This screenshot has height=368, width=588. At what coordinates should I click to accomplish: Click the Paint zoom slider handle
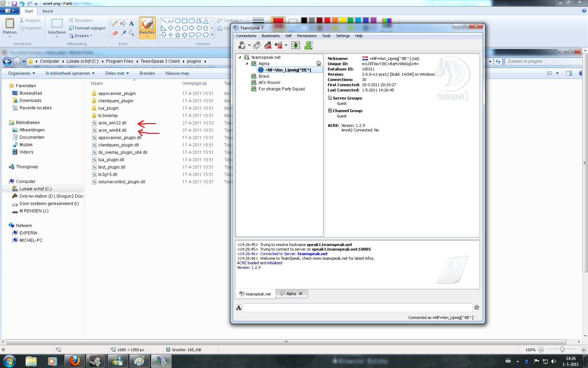point(562,349)
